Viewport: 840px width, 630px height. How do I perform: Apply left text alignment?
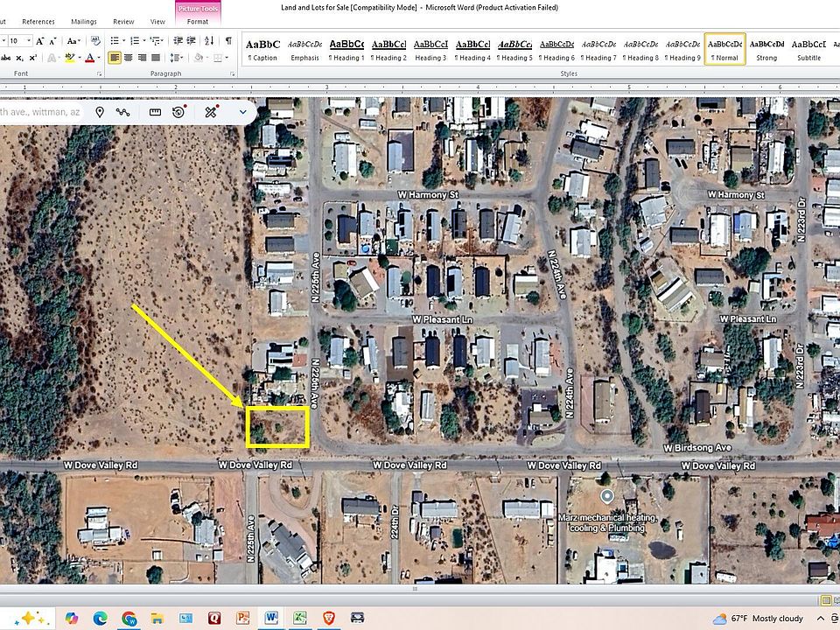(x=114, y=58)
